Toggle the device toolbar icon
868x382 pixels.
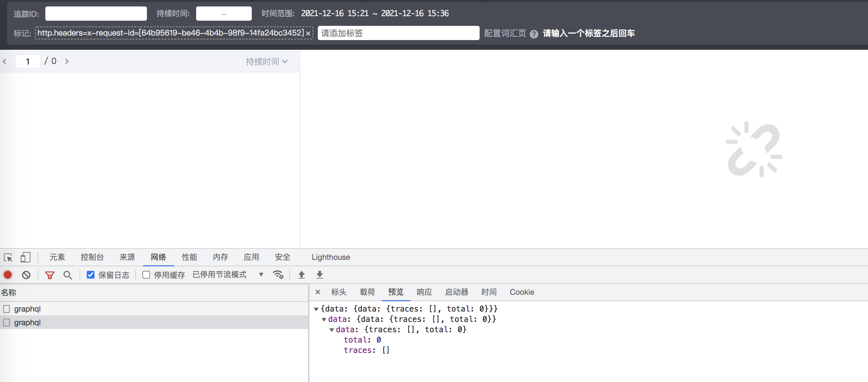[25, 258]
